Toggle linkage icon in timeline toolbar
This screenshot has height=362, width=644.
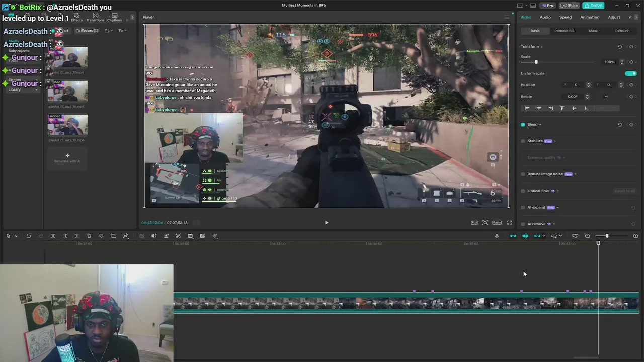(x=537, y=236)
